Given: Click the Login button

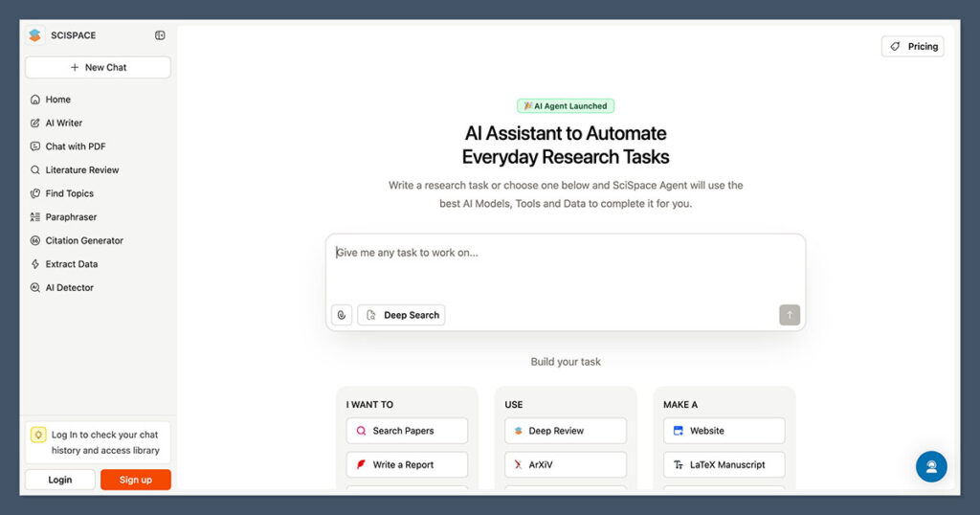Looking at the screenshot, I should (60, 480).
